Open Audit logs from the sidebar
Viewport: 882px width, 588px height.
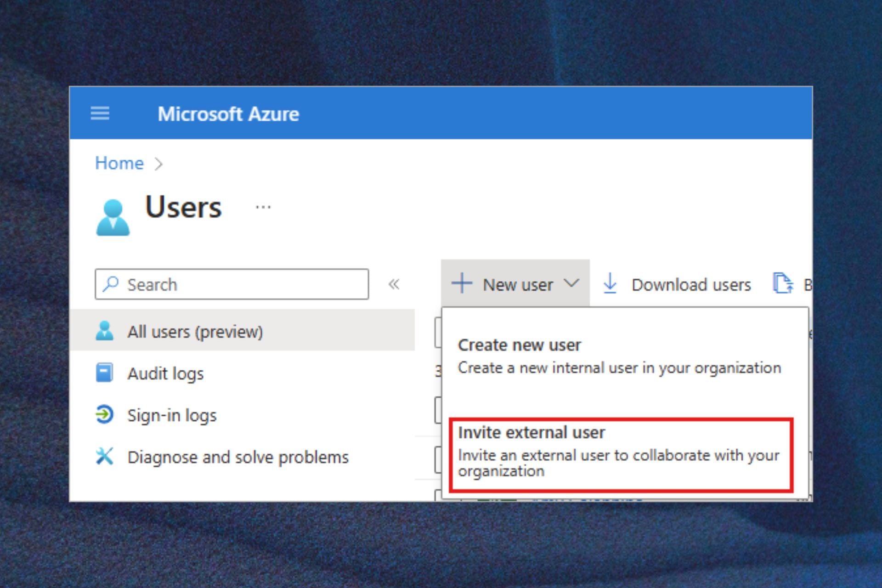(165, 373)
